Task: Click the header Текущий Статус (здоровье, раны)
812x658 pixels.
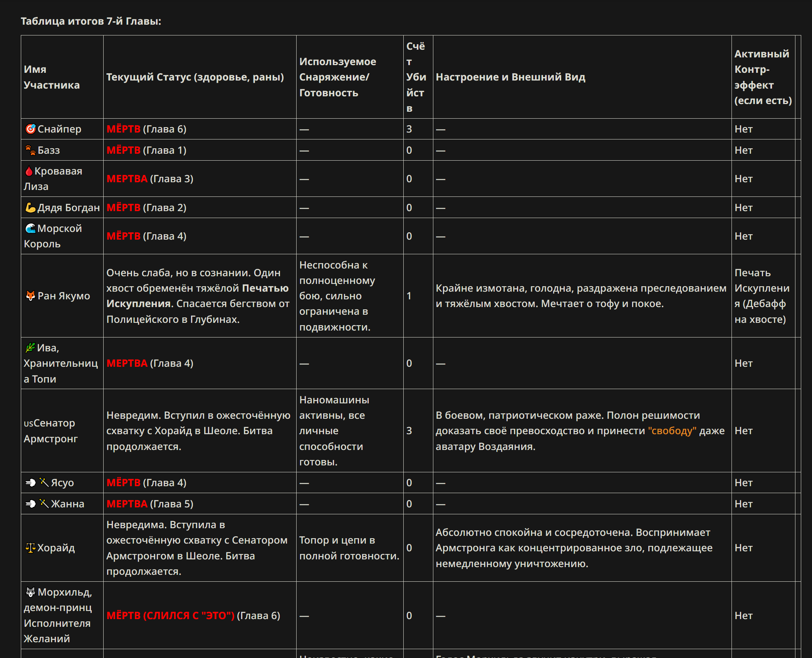Action: pyautogui.click(x=195, y=77)
